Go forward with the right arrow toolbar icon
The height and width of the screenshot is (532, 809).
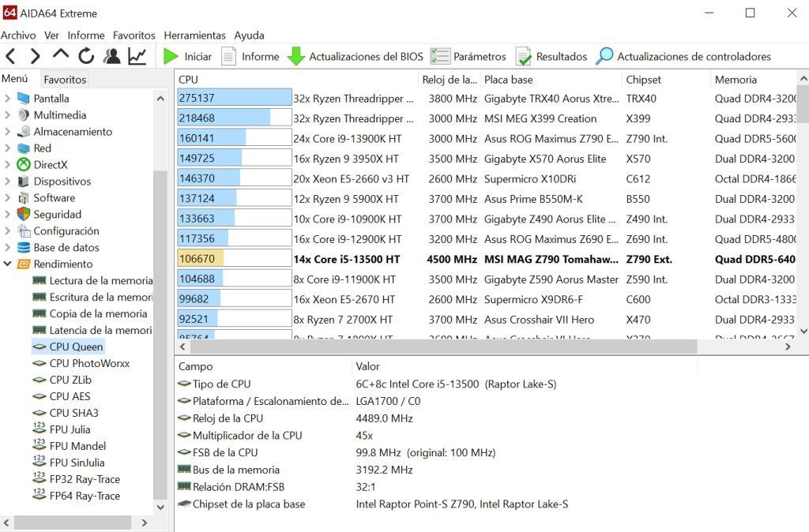click(35, 56)
